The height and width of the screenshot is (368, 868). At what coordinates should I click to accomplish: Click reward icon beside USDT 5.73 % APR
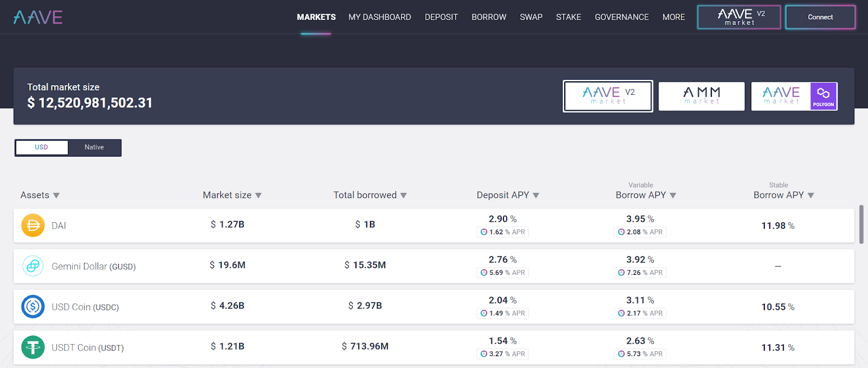click(621, 354)
